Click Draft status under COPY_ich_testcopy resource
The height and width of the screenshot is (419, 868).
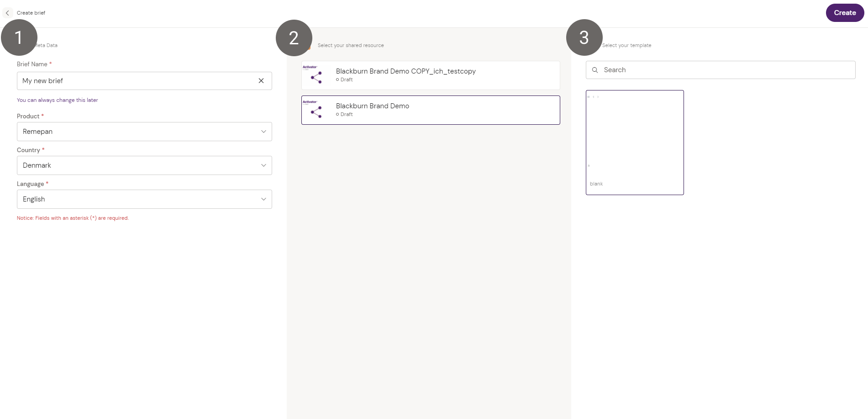346,80
